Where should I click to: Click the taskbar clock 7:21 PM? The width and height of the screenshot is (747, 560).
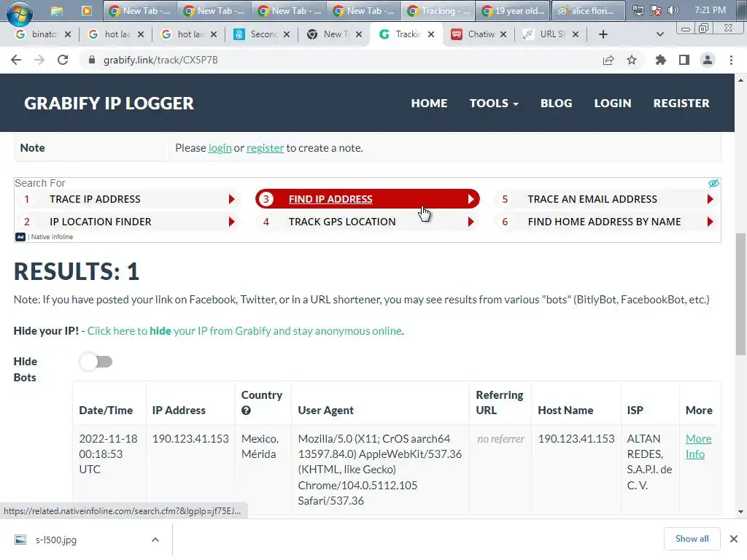(x=710, y=10)
